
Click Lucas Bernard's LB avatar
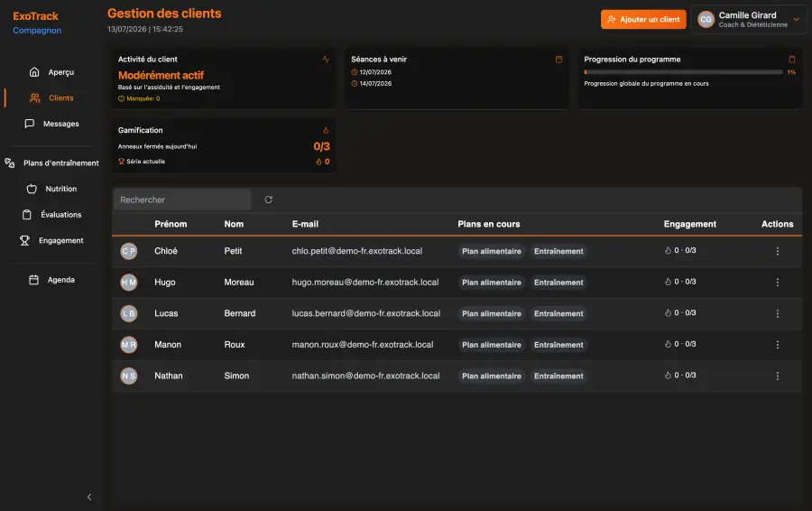[x=129, y=313]
